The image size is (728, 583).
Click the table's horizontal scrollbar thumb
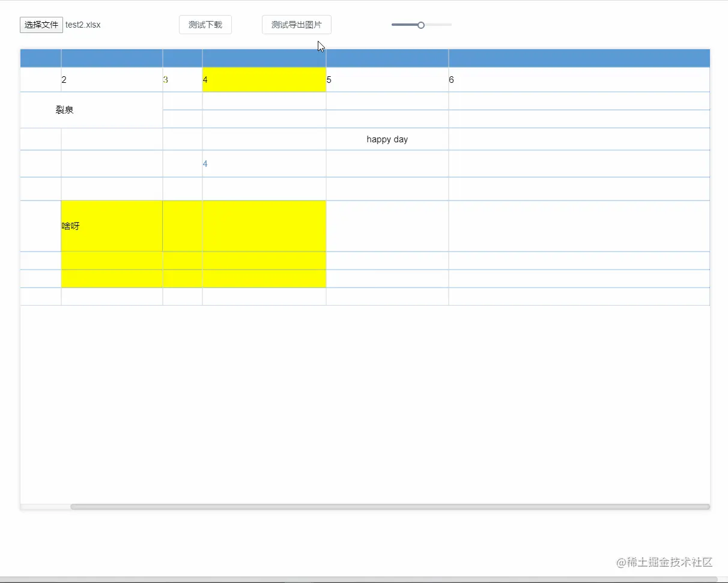(x=390, y=507)
